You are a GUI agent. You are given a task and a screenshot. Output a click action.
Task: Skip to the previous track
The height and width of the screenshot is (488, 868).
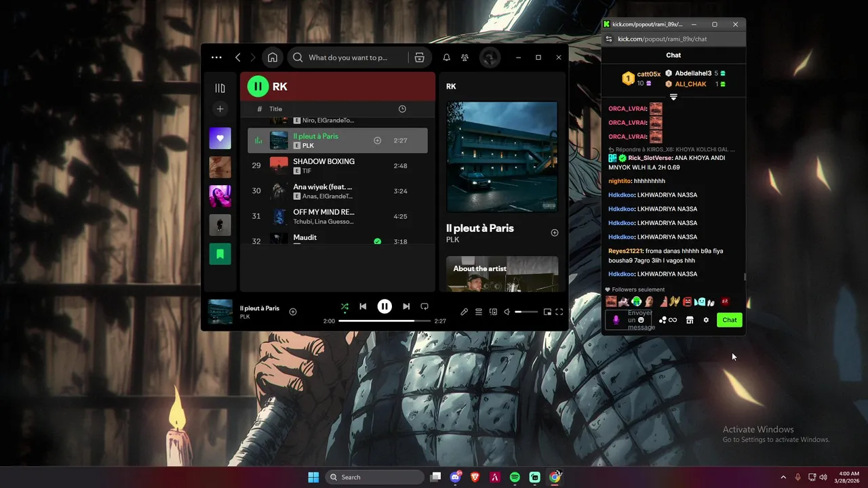pos(363,306)
